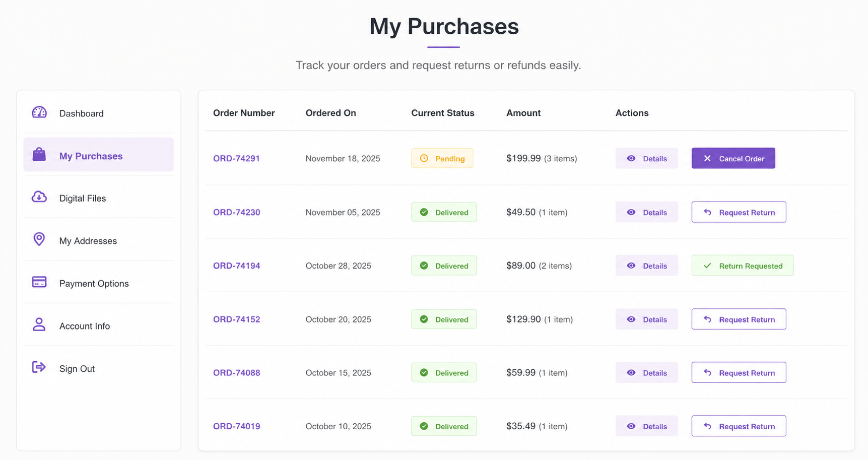Click the Order Number column header
Viewport: 868px width, 460px height.
click(x=244, y=113)
